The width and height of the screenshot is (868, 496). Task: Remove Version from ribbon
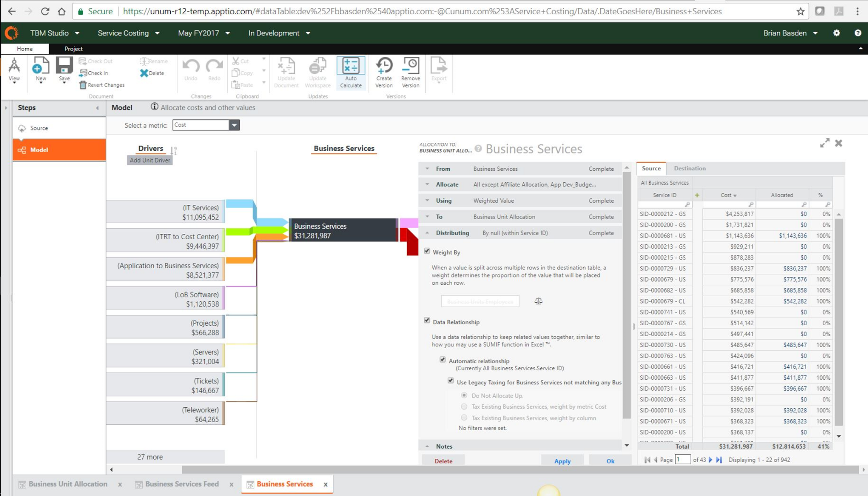point(410,73)
